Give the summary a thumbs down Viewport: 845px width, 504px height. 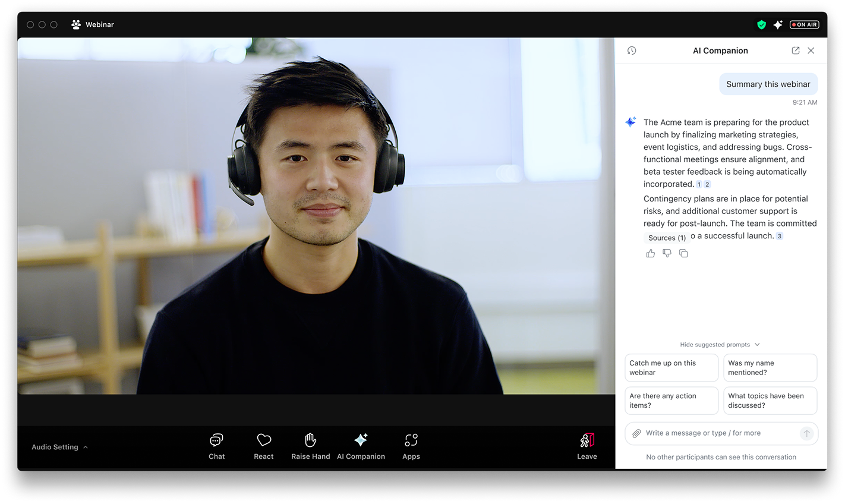point(667,254)
